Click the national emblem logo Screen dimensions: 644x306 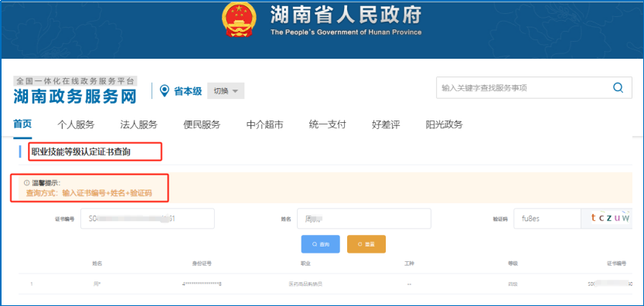pos(239,20)
